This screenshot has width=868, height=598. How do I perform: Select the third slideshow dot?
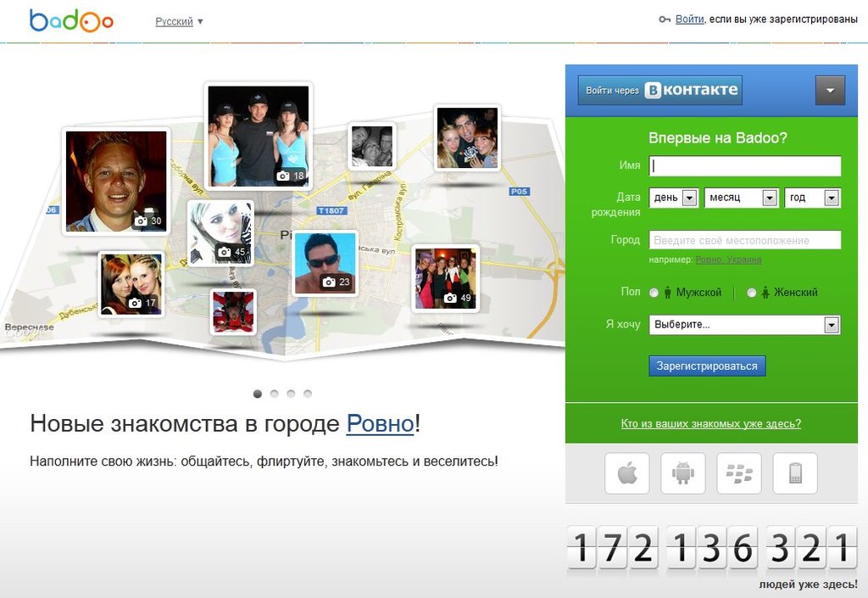click(x=291, y=394)
